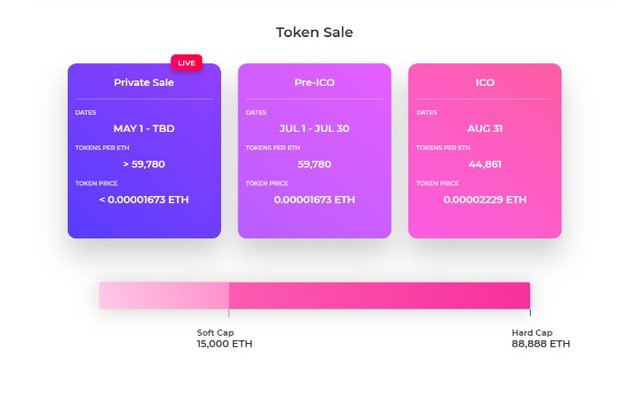The width and height of the screenshot is (640, 401).
Task: Click Pre-ICO's 59,780 tokens per ETH value
Action: coord(314,164)
